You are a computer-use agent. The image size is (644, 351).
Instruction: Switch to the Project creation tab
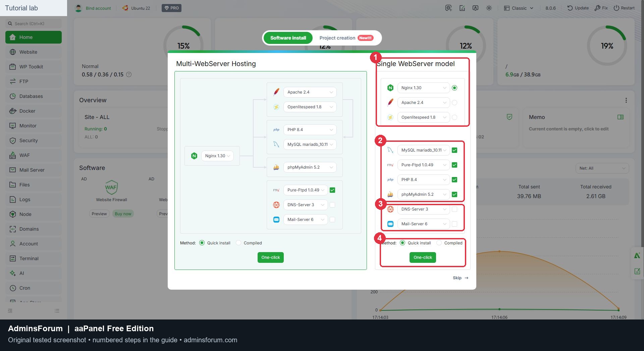(x=346, y=38)
